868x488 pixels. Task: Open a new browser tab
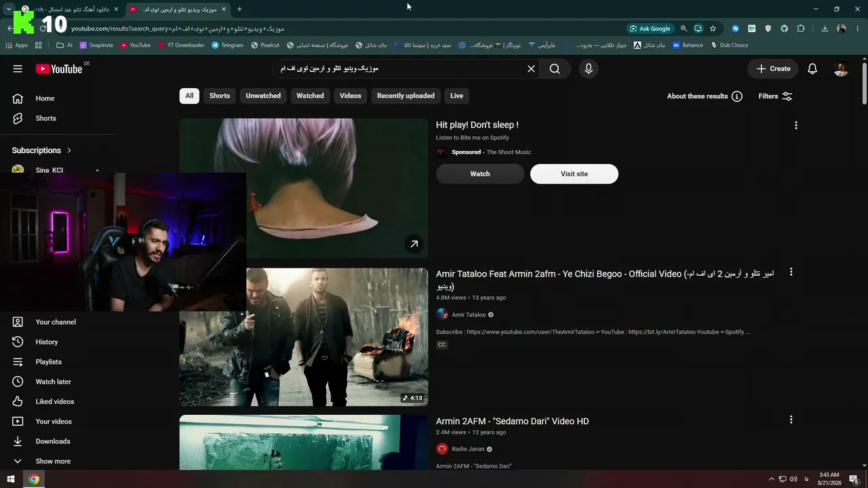[x=239, y=9]
